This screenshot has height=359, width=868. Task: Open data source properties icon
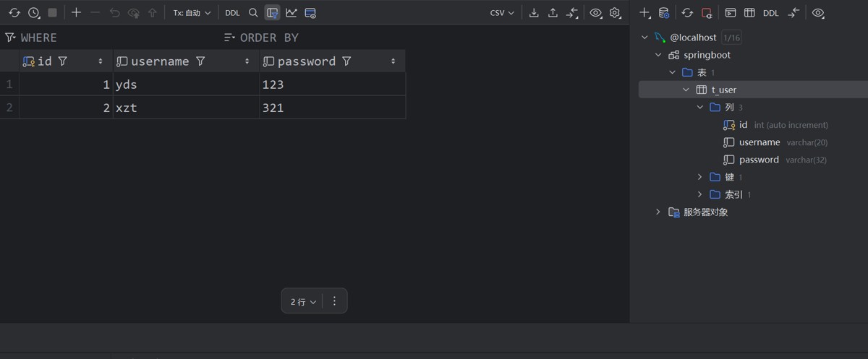[663, 13]
